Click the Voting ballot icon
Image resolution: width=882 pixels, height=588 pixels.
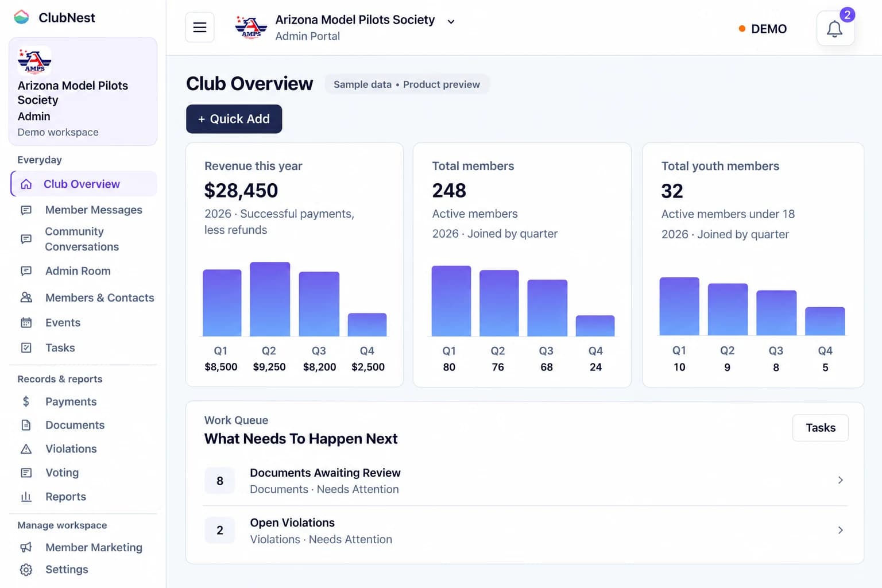(26, 473)
